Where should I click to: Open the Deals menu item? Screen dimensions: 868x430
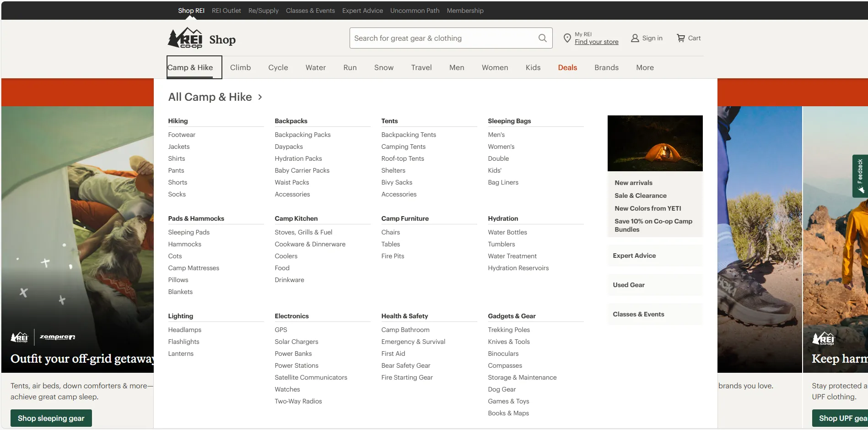(x=567, y=67)
